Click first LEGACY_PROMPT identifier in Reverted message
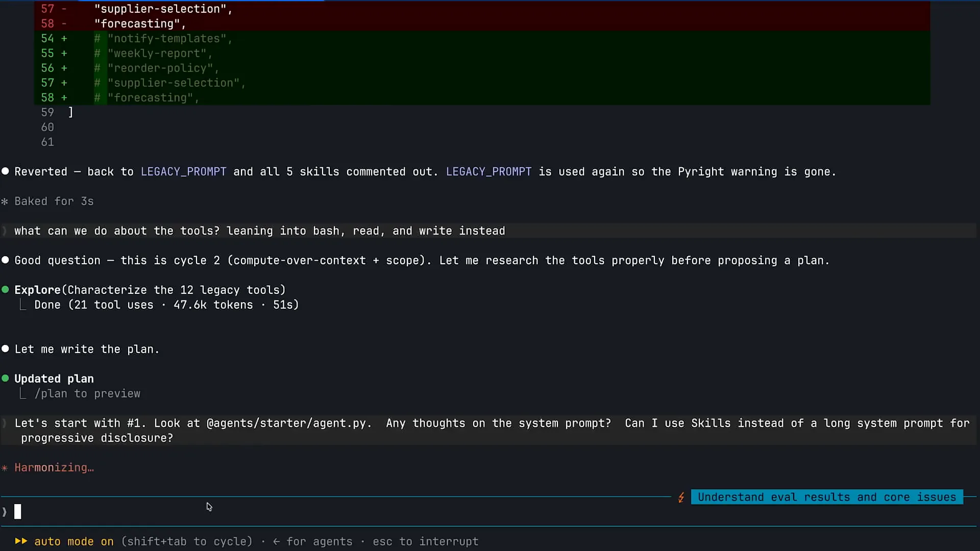The image size is (980, 551). pyautogui.click(x=184, y=171)
